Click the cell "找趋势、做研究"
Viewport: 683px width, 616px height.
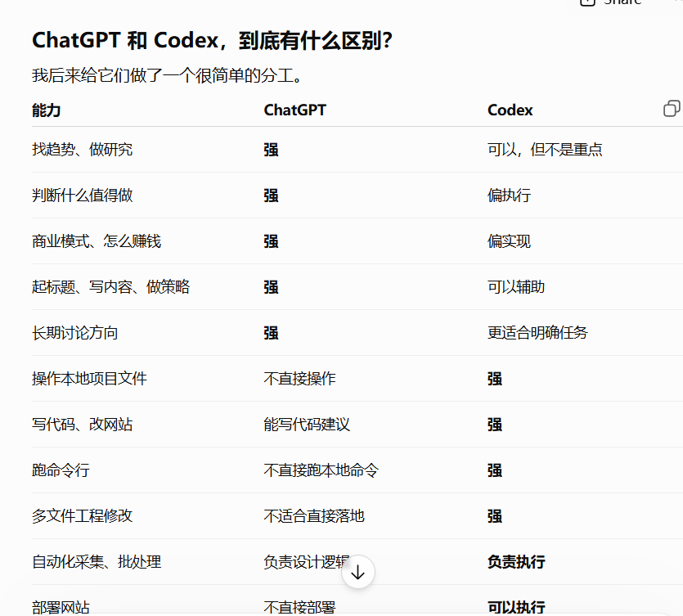click(x=83, y=150)
